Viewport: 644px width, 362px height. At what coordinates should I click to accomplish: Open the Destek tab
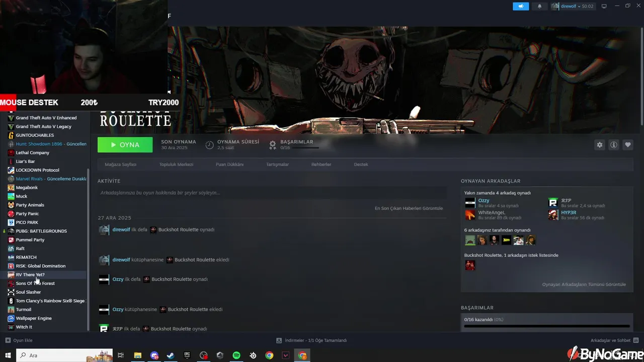click(361, 164)
